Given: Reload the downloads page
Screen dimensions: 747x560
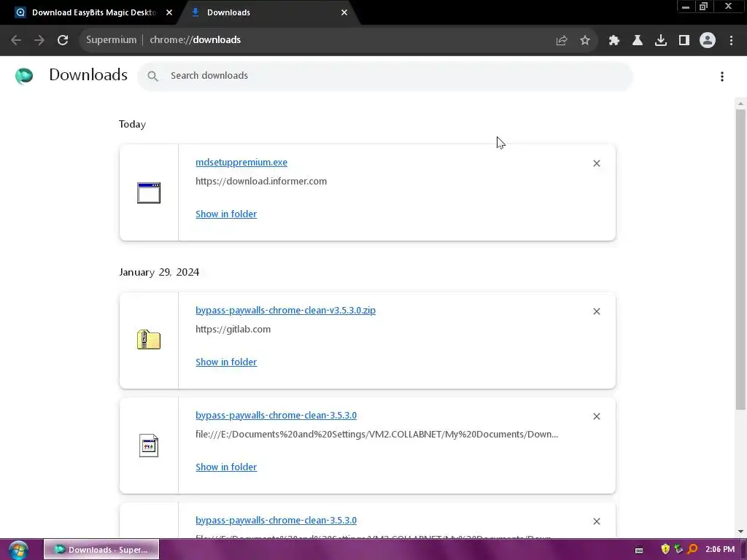Looking at the screenshot, I should [63, 40].
